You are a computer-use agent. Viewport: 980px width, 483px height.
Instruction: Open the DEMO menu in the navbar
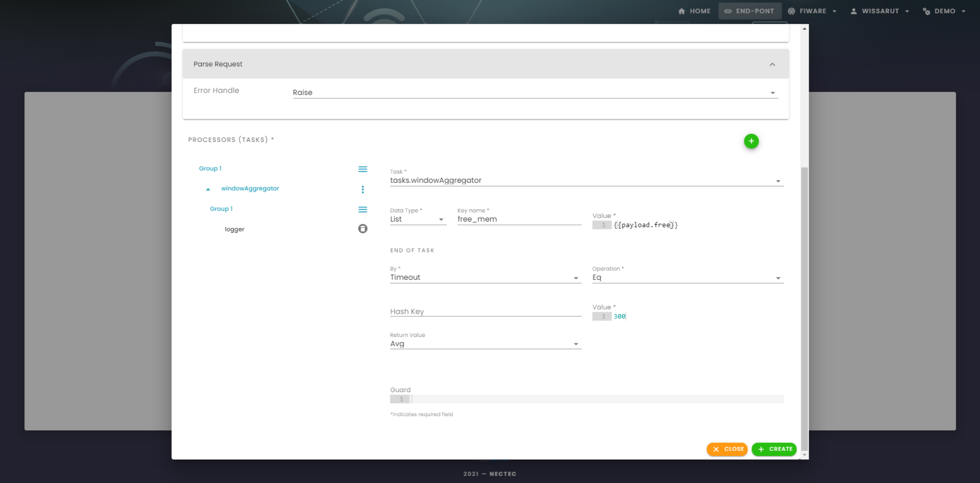click(944, 11)
